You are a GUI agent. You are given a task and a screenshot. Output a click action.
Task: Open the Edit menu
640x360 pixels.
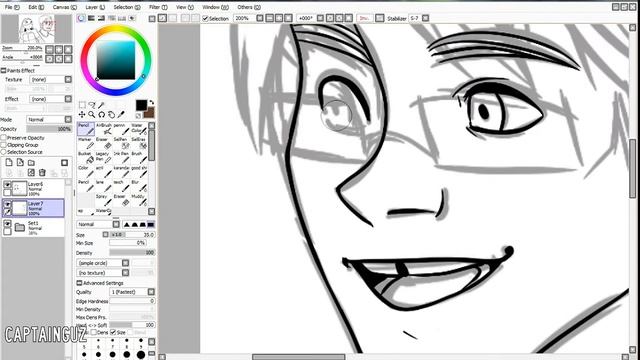36,7
